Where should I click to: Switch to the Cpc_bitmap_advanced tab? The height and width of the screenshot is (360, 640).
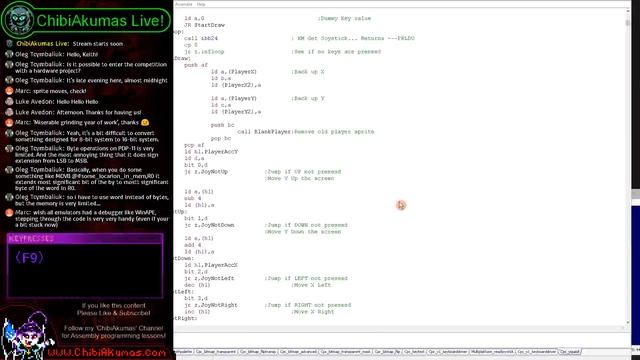pos(298,351)
